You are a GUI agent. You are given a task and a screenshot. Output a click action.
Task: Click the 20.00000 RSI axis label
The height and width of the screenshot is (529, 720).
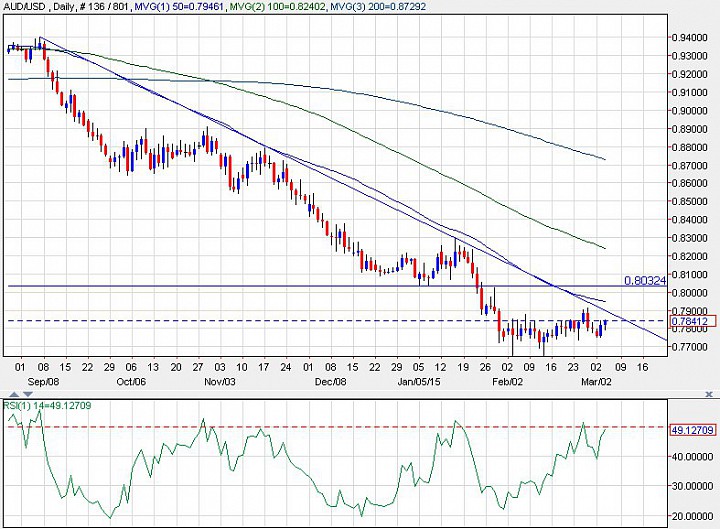click(x=692, y=516)
